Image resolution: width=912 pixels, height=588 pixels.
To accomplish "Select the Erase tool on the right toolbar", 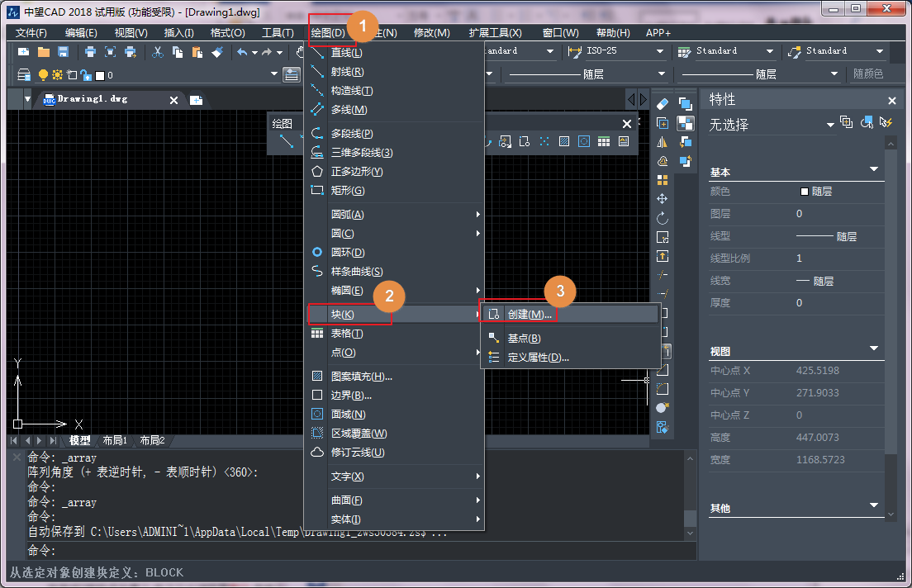I will tap(663, 103).
